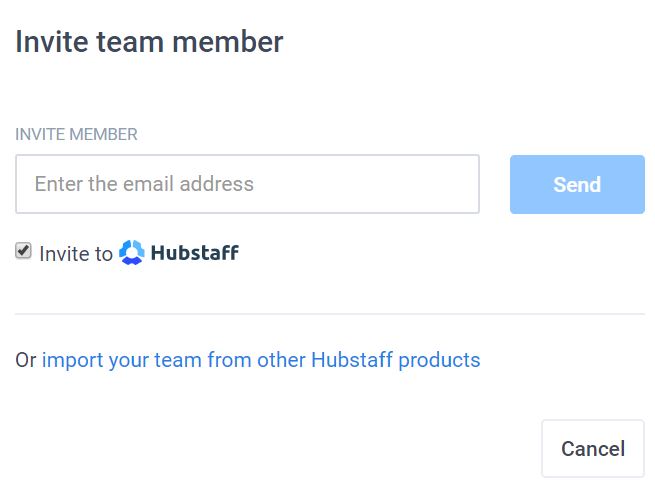
Task: Focus the email address input field
Action: pos(247,184)
